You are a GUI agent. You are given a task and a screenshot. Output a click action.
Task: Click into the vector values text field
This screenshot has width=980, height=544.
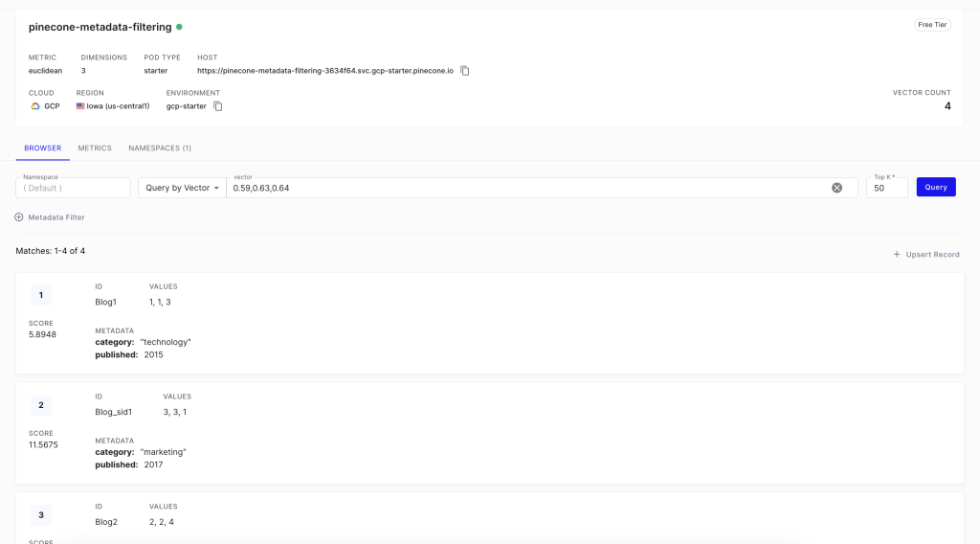click(526, 188)
